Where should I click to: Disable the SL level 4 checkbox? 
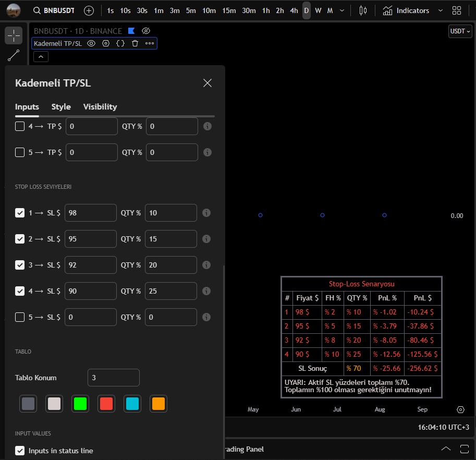point(20,291)
